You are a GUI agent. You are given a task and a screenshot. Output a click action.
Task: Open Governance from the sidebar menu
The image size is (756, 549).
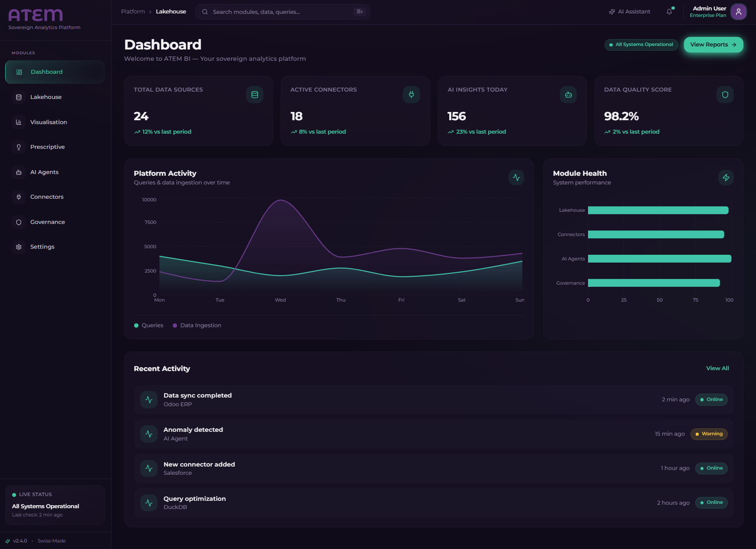(47, 222)
